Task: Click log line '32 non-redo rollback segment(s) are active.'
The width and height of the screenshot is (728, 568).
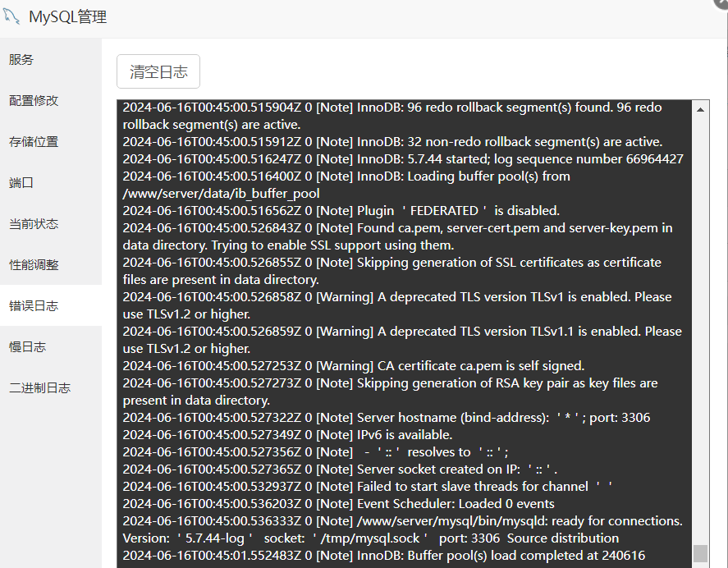Action: point(392,142)
